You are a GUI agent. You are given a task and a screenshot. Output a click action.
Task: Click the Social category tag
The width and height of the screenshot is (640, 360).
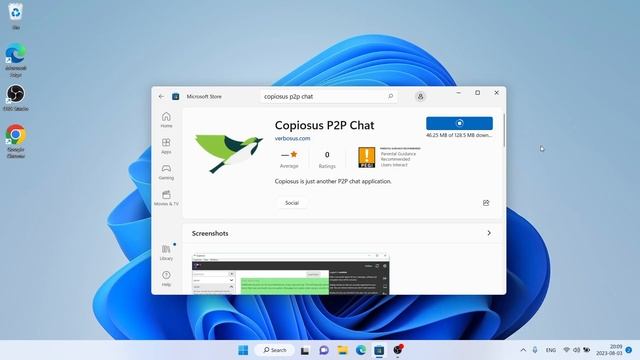pyautogui.click(x=292, y=203)
